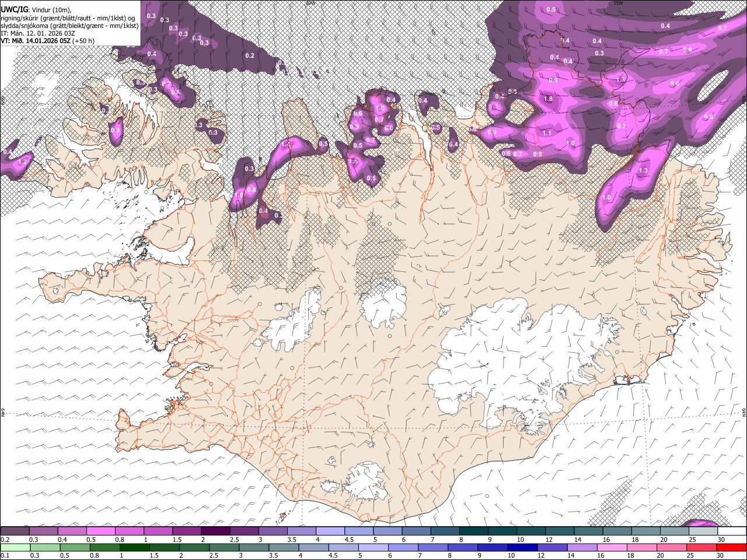The image size is (747, 560).
Task: Click the '(+50 h)' forecast offset text
Action: pos(83,41)
